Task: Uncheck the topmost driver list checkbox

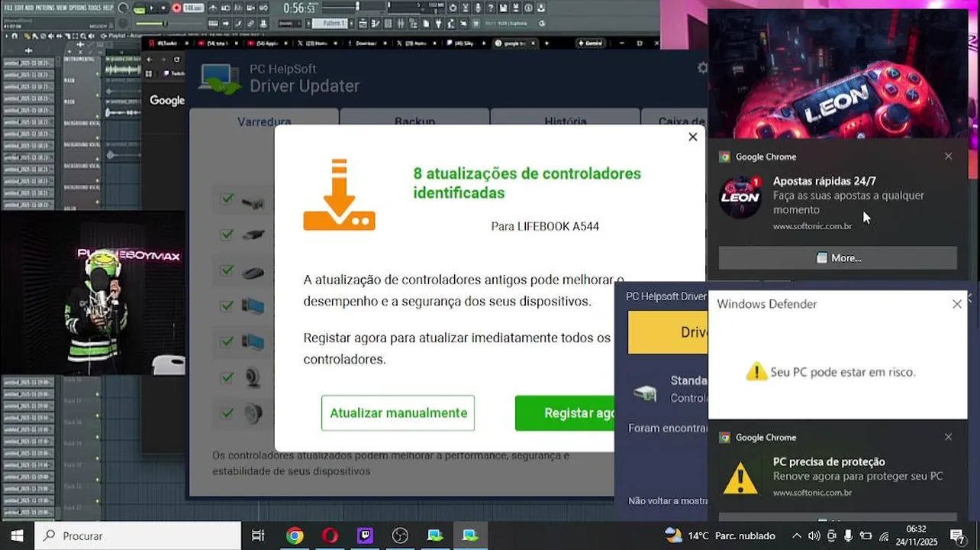Action: coord(227,199)
